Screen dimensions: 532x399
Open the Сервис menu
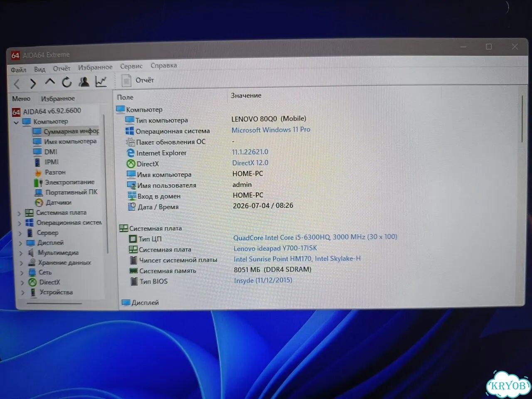click(131, 66)
